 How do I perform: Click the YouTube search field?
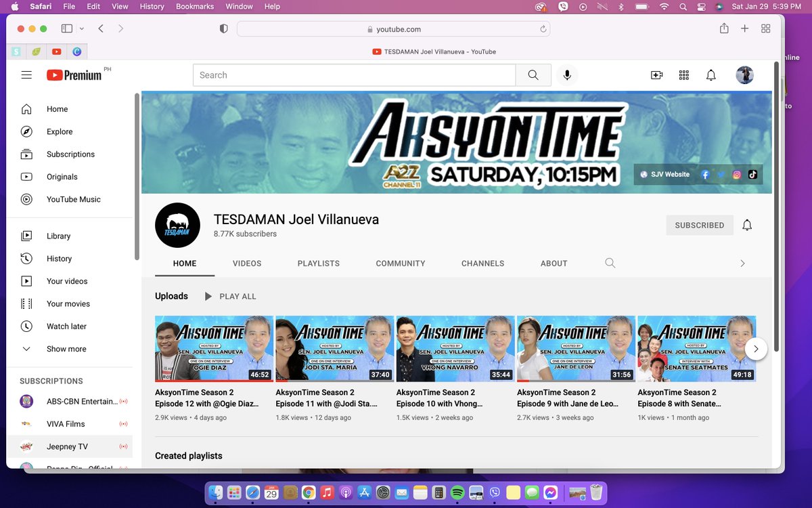355,75
